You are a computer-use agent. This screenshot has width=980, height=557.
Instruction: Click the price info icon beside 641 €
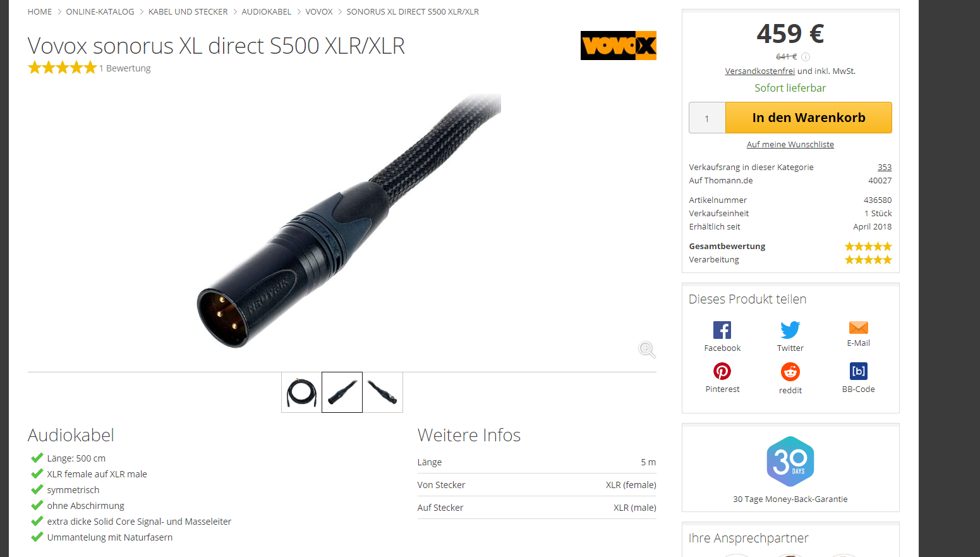(x=806, y=57)
